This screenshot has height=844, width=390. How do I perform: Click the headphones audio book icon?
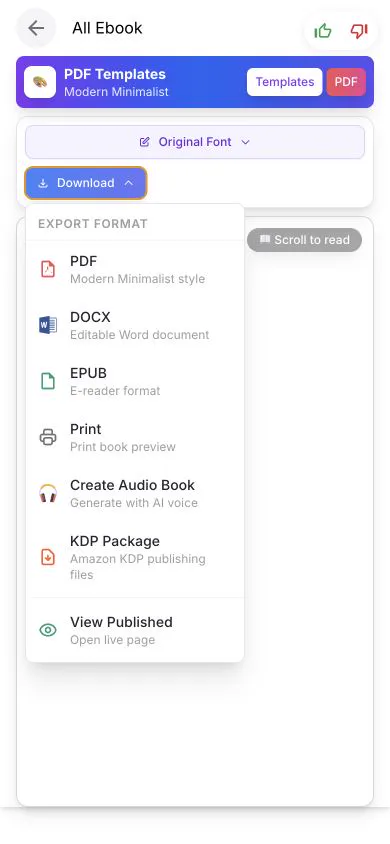pyautogui.click(x=48, y=493)
